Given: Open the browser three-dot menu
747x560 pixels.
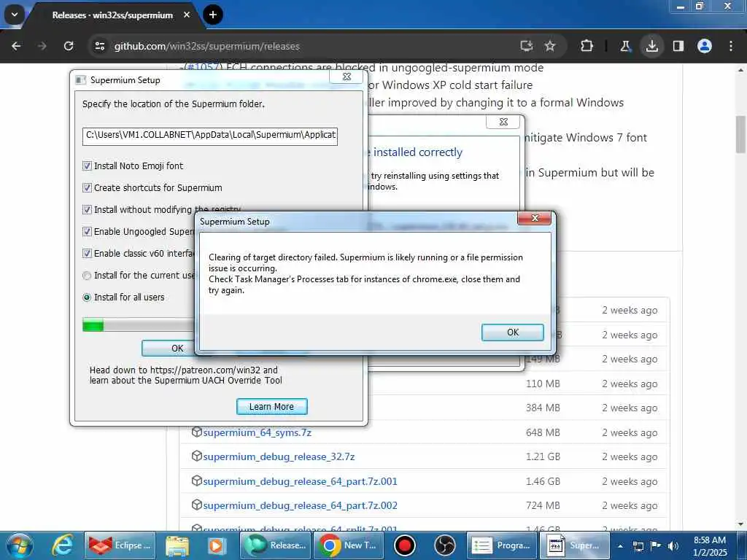Looking at the screenshot, I should point(731,46).
